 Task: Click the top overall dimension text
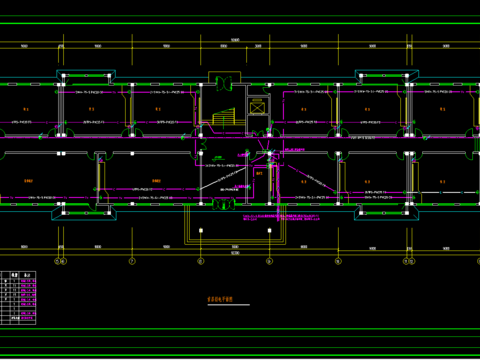pyautogui.click(x=235, y=40)
